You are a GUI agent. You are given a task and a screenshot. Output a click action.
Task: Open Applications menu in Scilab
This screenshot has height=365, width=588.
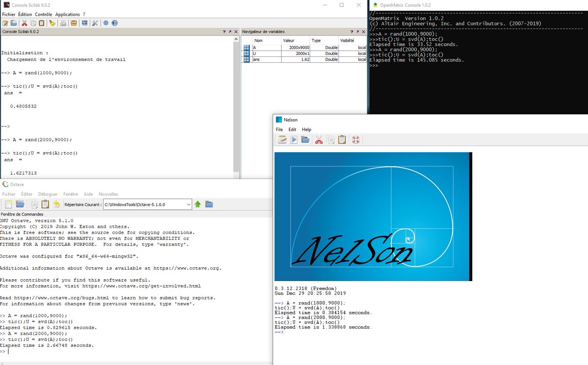(68, 14)
